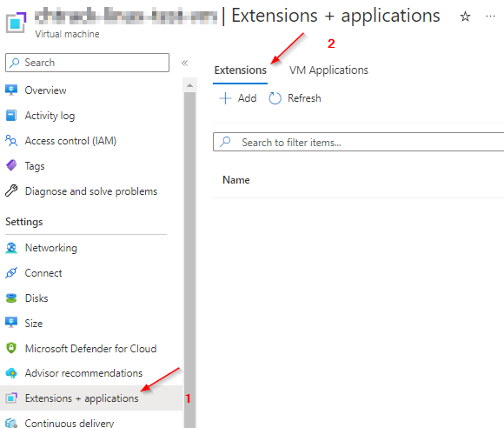Click the Virtual machine subtitle text
This screenshot has height=428, width=504.
coord(67,34)
